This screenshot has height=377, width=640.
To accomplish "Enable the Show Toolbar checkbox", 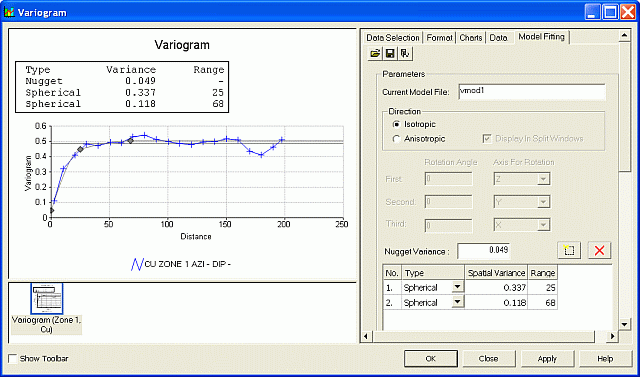I will pos(13,359).
